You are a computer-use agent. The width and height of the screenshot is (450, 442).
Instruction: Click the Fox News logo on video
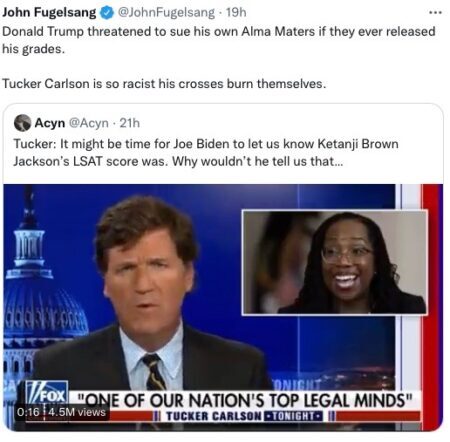[x=47, y=394]
